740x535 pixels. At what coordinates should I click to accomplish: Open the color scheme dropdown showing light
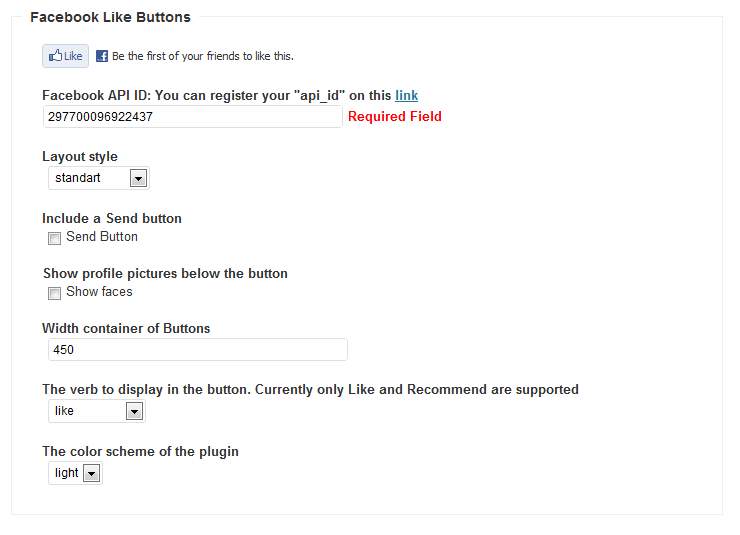click(x=75, y=473)
